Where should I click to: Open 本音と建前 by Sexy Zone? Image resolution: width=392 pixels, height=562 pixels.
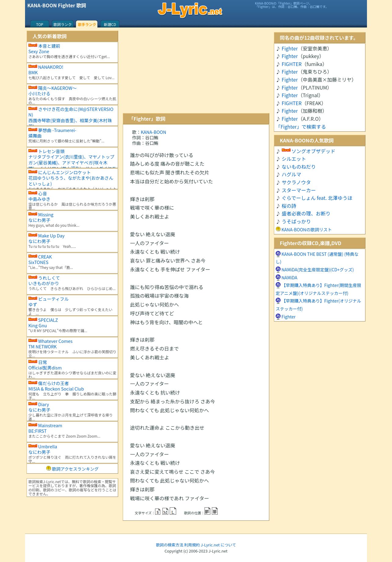49,46
